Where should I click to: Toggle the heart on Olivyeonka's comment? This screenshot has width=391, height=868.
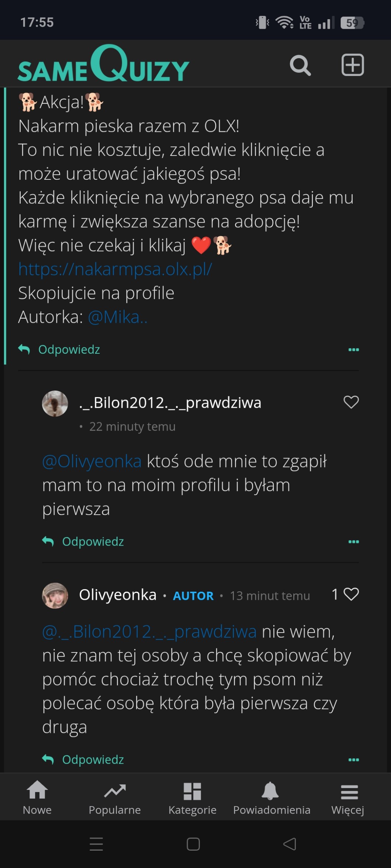(351, 594)
